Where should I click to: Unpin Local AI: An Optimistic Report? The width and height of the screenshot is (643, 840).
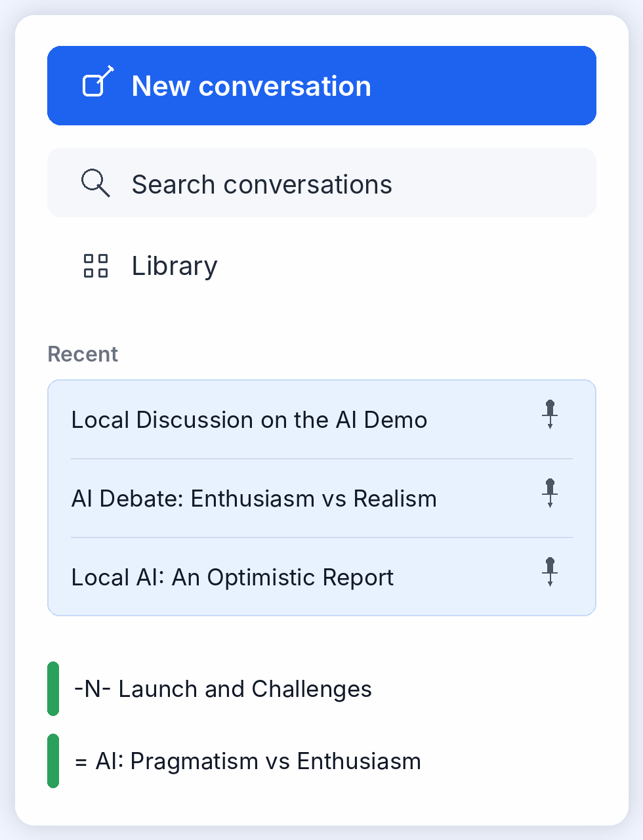[550, 572]
